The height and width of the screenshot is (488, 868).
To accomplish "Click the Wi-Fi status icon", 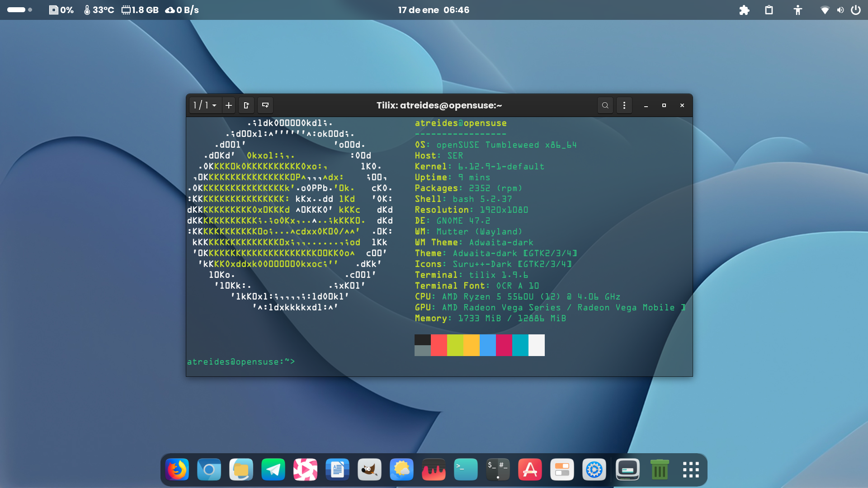I will pos(825,10).
